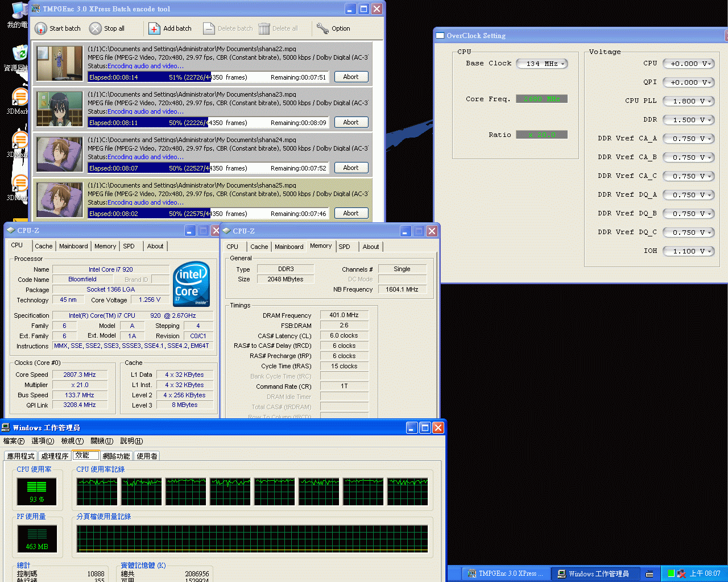Open the DDR Vref CA_A dropdown
This screenshot has height=582, width=728.
pos(688,139)
